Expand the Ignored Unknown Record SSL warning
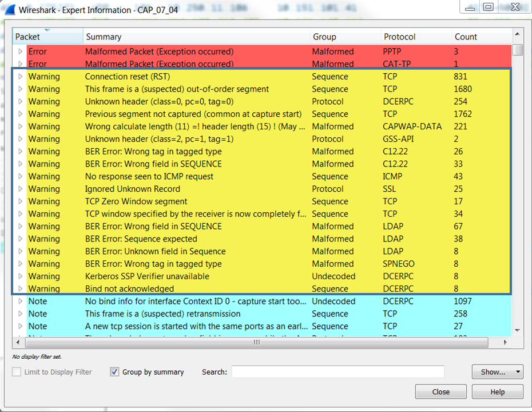Viewport: 532px width, 412px height. click(x=21, y=189)
